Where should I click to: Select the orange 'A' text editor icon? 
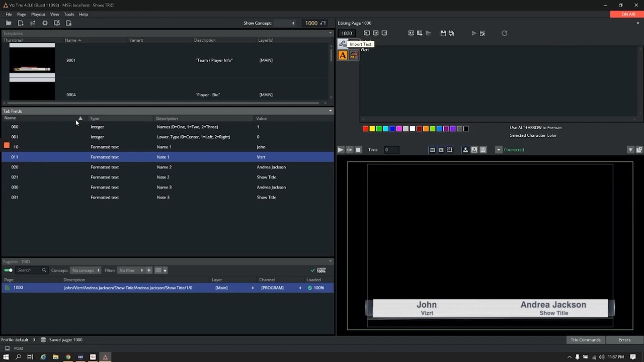click(x=343, y=56)
